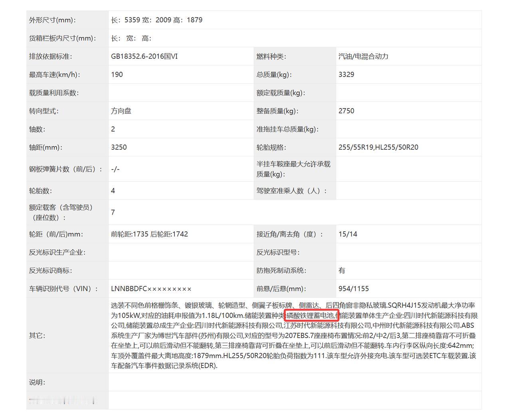511x420 pixels.
Task: Click the 货箱栏板内尺寸(mm) label
Action: coord(63,38)
